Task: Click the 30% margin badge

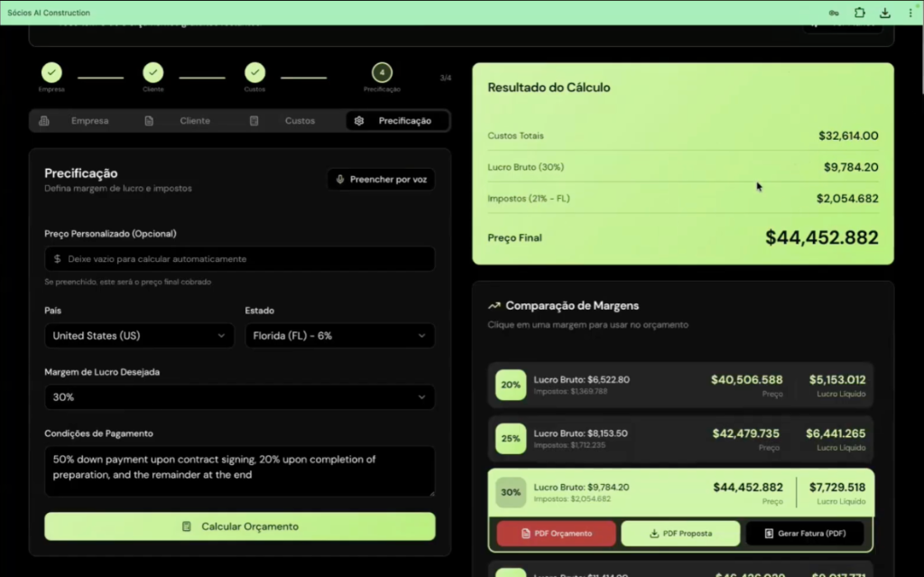Action: [x=511, y=492]
